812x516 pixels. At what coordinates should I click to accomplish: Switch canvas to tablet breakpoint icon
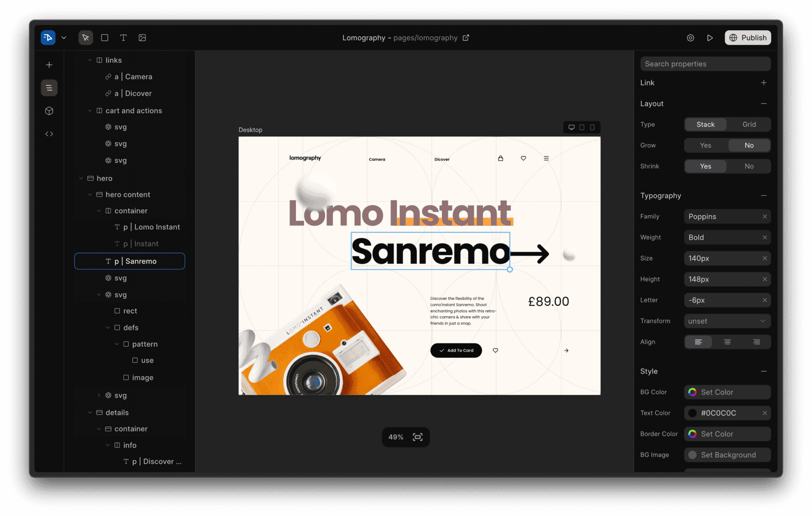[x=582, y=127]
